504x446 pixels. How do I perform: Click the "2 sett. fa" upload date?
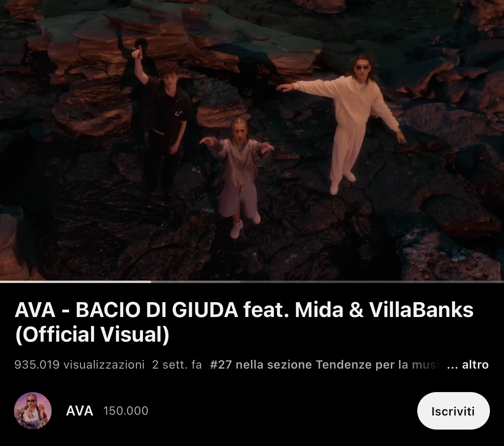click(x=177, y=365)
